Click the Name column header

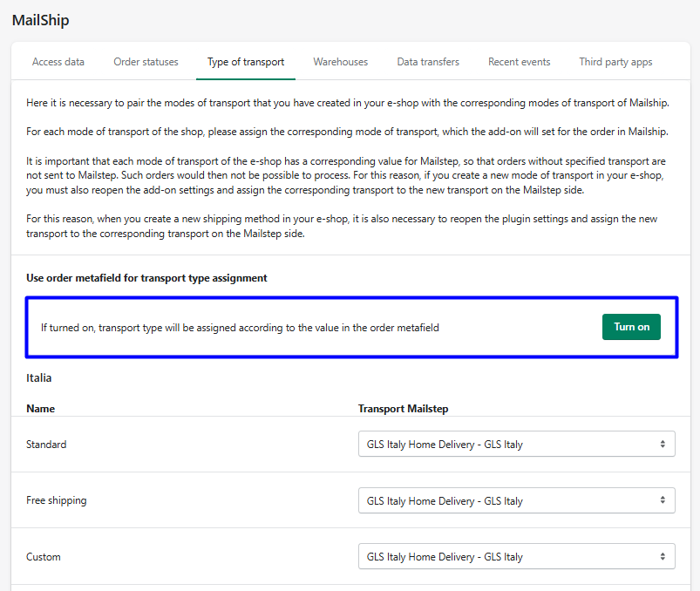coord(40,408)
